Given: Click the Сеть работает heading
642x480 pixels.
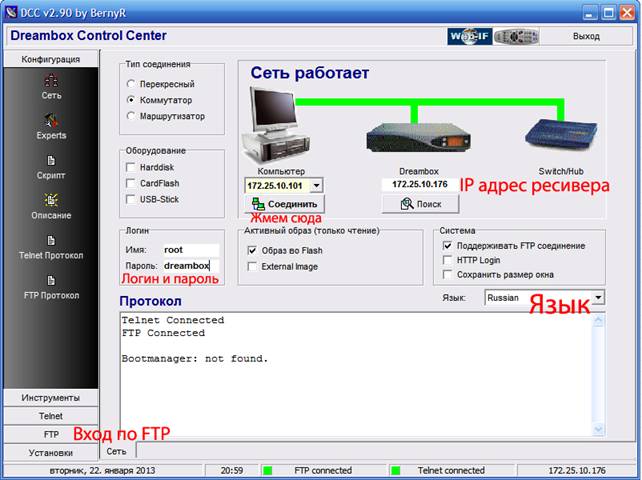Looking at the screenshot, I should [x=310, y=73].
